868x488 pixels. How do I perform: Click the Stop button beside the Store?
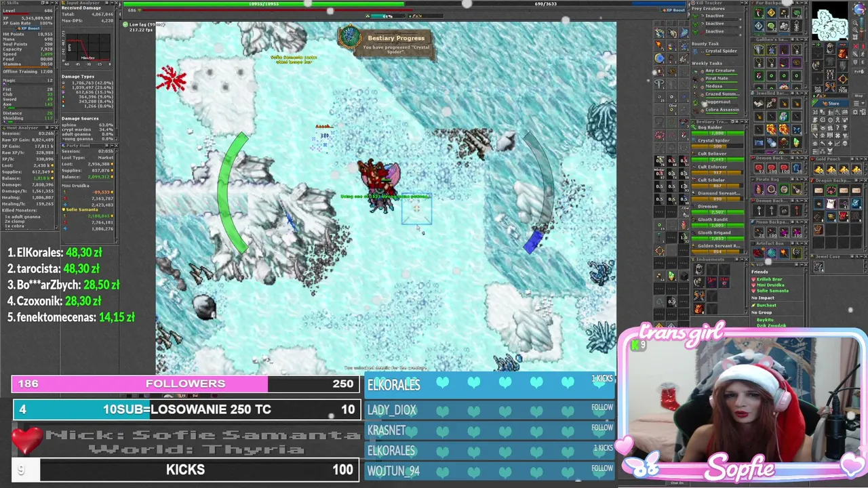pos(859,96)
